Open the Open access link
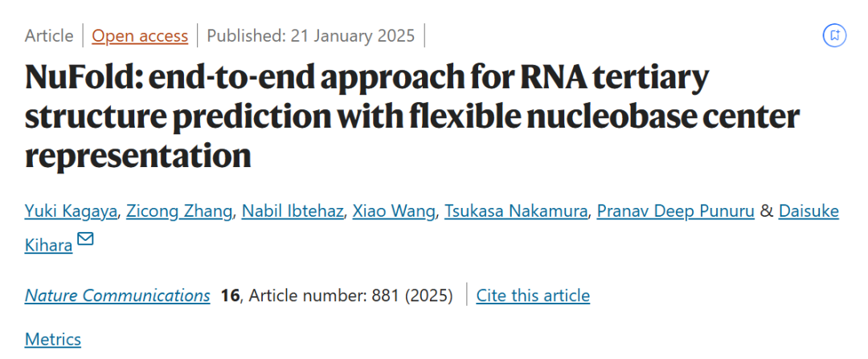 [x=140, y=36]
